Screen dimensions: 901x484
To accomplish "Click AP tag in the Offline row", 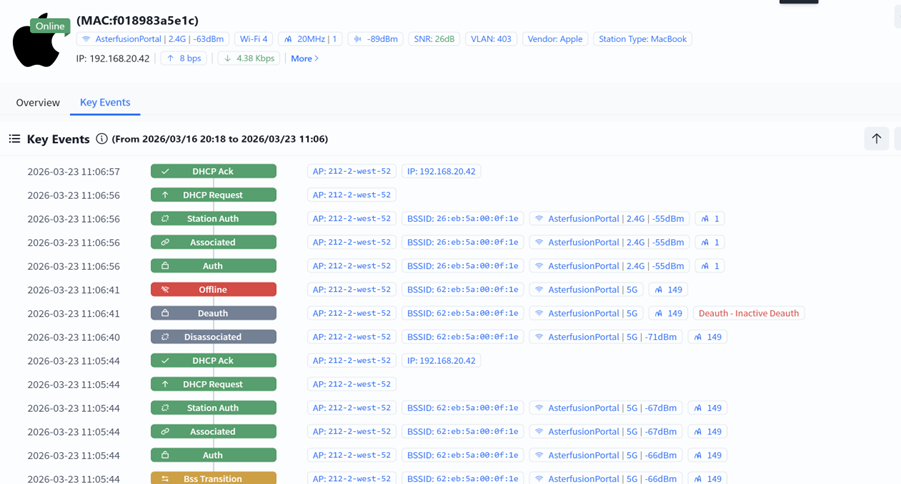I will [352, 289].
